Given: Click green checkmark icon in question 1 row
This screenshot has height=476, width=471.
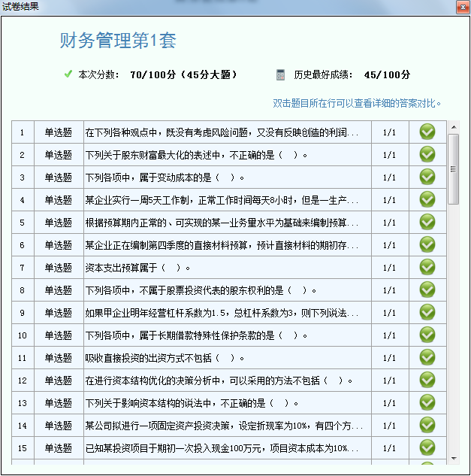Looking at the screenshot, I should tap(427, 132).
